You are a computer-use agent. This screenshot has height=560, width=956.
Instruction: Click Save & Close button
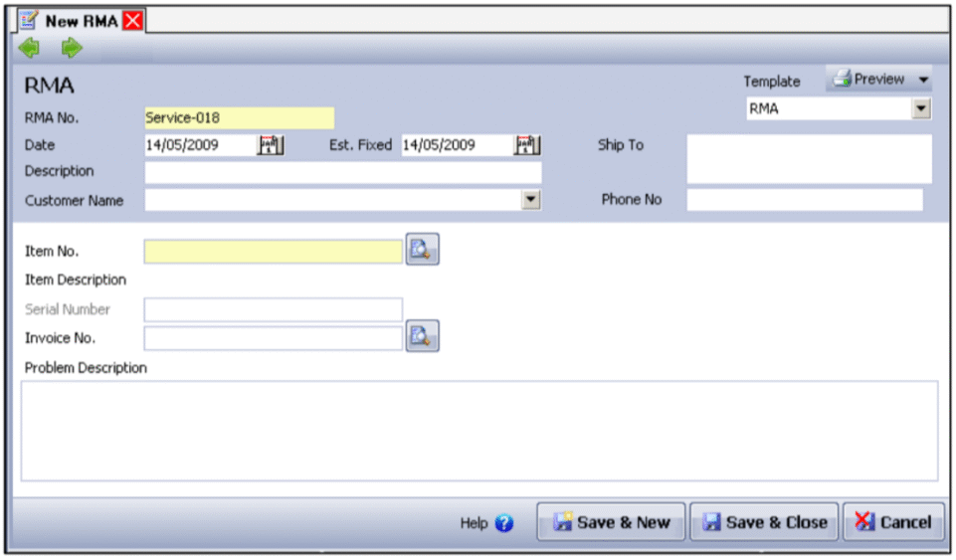click(x=764, y=522)
